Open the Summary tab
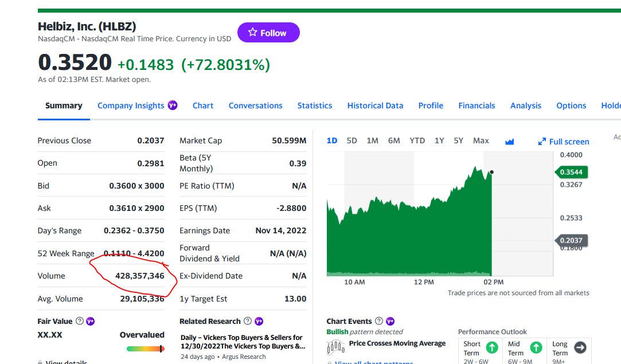 tap(64, 105)
